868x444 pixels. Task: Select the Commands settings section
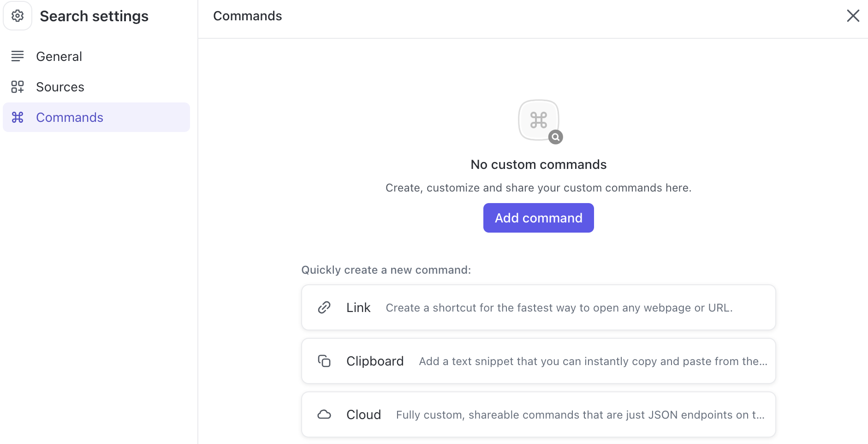click(70, 117)
